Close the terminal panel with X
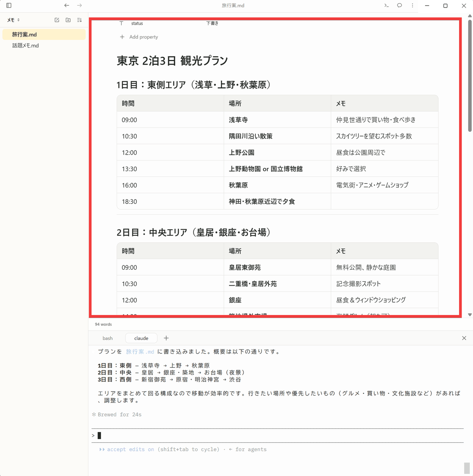 coord(464,338)
